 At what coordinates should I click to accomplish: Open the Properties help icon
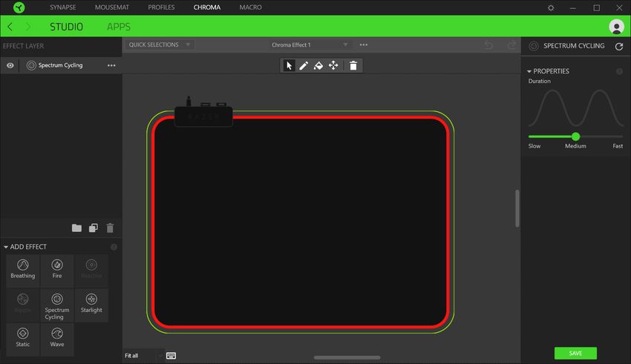[x=619, y=71]
